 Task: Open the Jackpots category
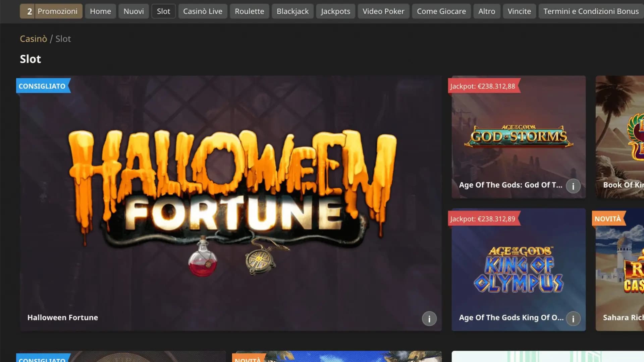[x=335, y=11]
